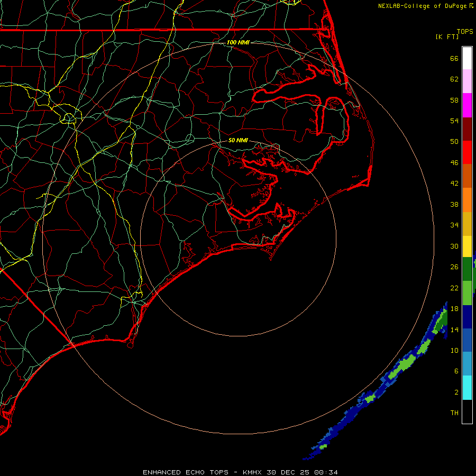Click the legend value 42

pos(454,184)
